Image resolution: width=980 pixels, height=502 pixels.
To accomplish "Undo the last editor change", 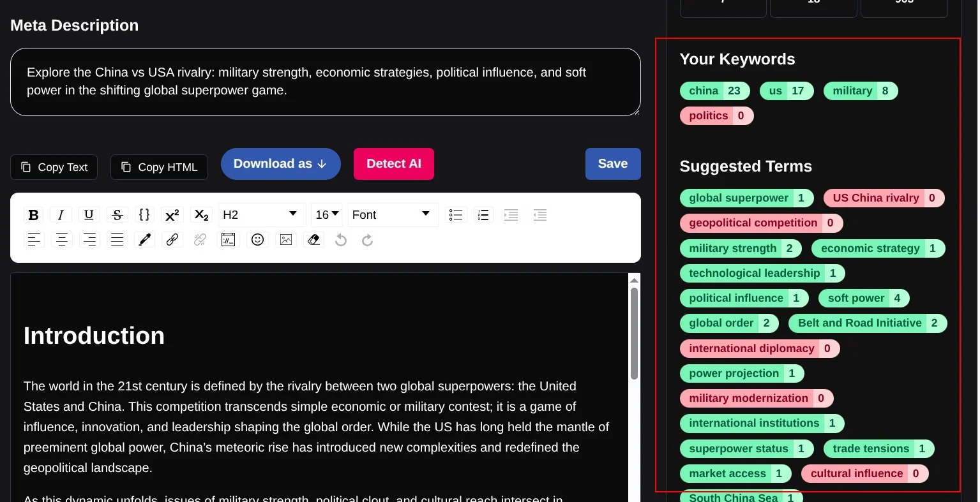I will click(340, 240).
